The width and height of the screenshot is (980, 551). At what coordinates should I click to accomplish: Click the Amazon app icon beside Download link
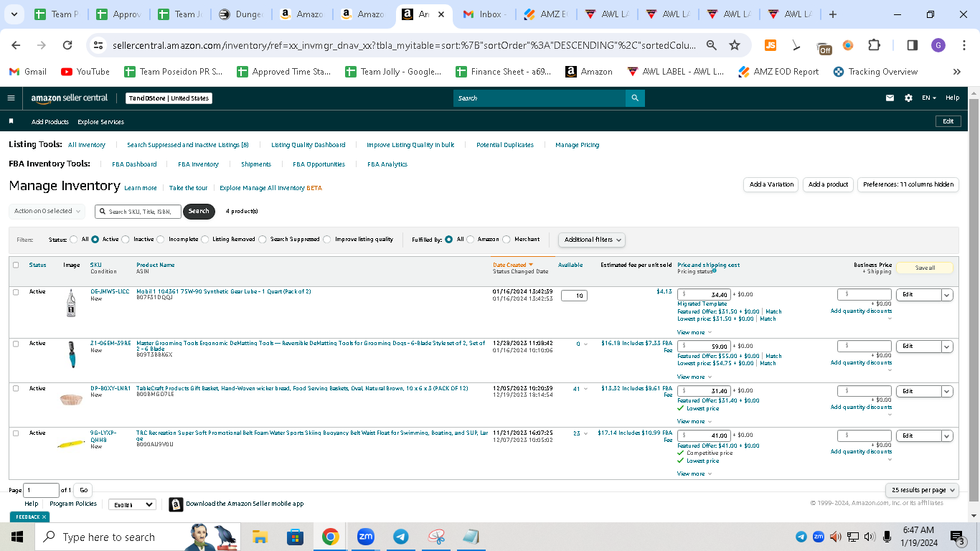coord(176,504)
